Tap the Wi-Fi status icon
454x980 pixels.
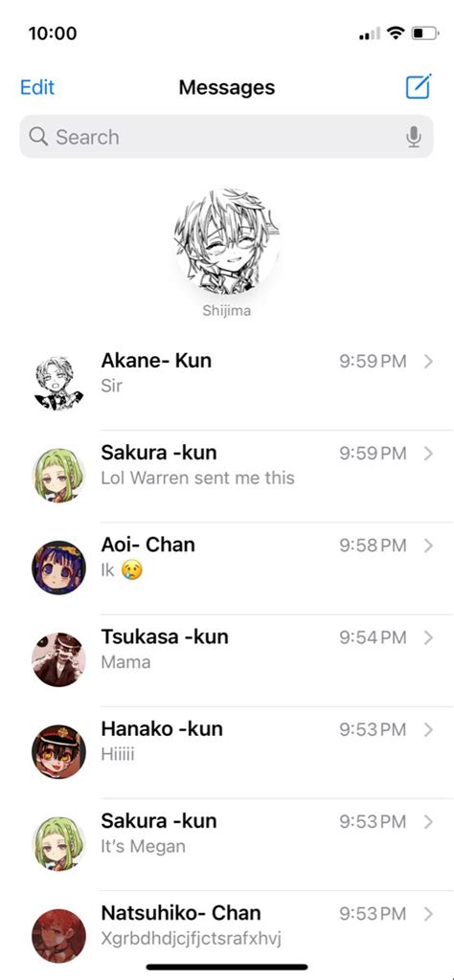click(396, 33)
